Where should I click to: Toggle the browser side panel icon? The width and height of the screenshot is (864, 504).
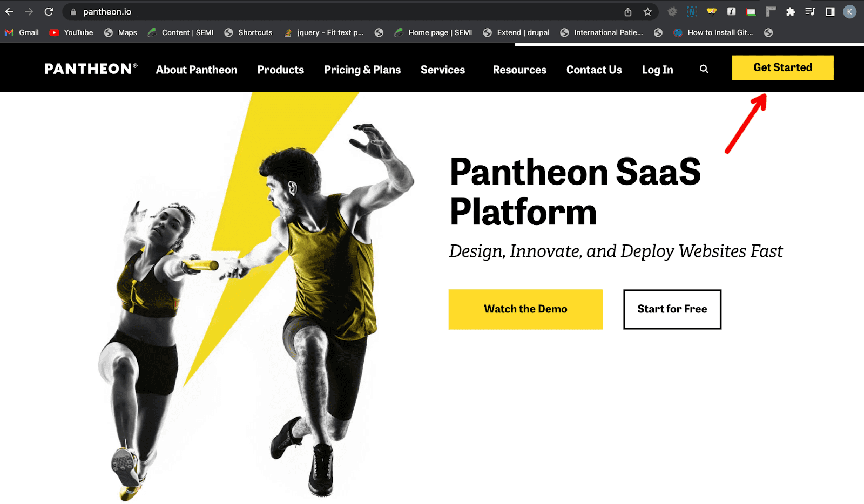(x=830, y=11)
